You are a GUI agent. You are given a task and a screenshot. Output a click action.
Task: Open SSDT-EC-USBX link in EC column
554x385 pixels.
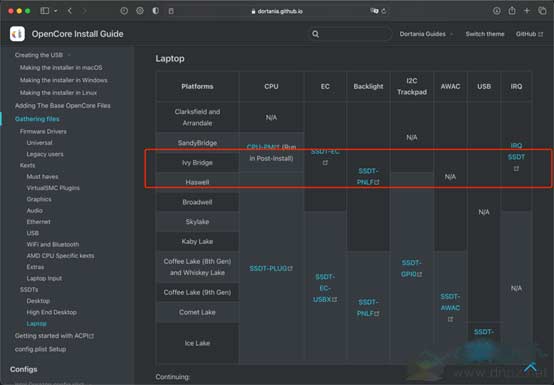coord(325,288)
